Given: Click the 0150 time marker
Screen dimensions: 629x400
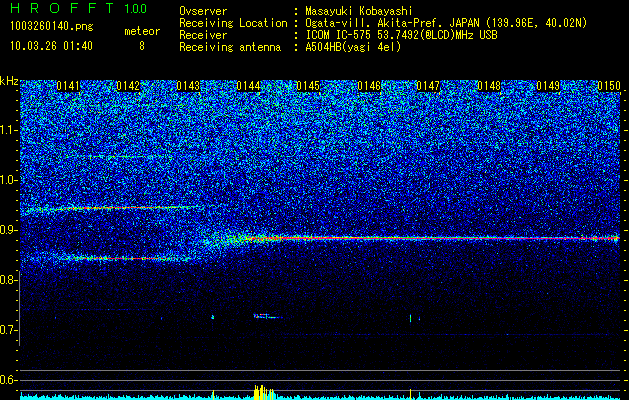Looking at the screenshot, I should [x=609, y=86].
